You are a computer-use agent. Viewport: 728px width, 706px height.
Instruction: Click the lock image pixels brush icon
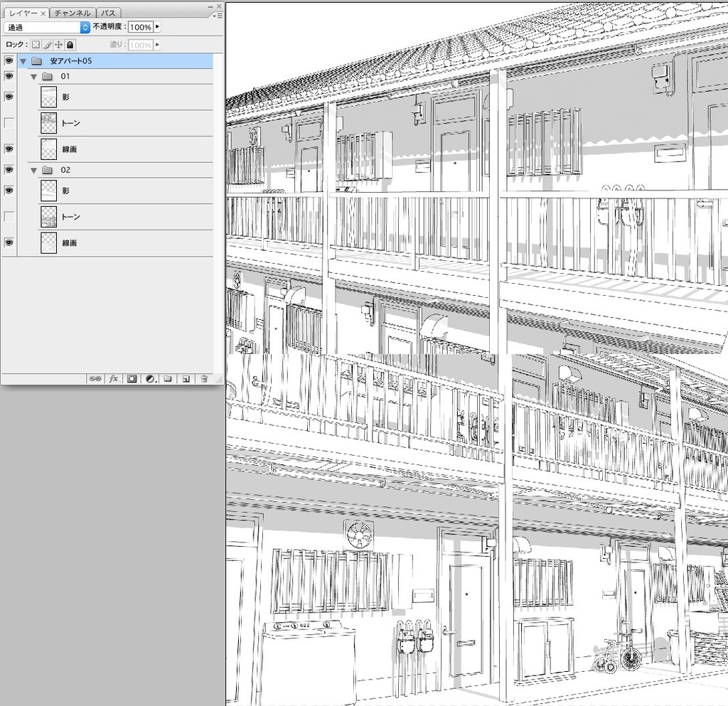(48, 45)
